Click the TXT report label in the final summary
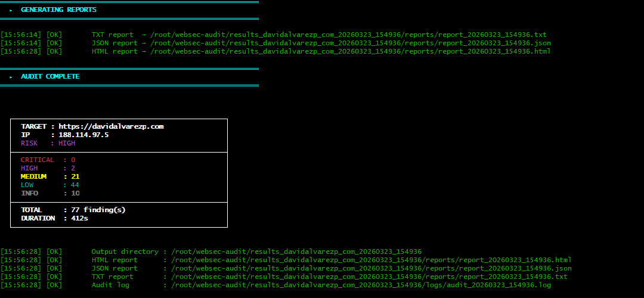This screenshot has width=644, height=298. click(x=113, y=277)
